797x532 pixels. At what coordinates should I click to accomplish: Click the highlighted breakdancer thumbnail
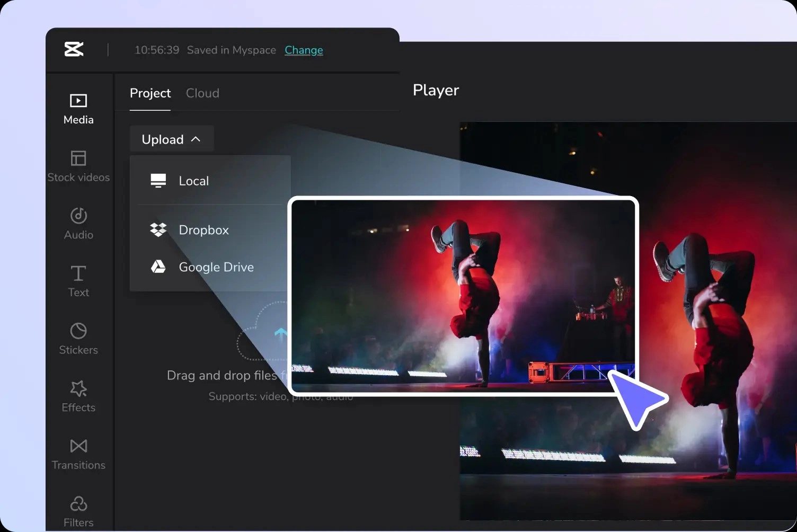[x=463, y=296]
